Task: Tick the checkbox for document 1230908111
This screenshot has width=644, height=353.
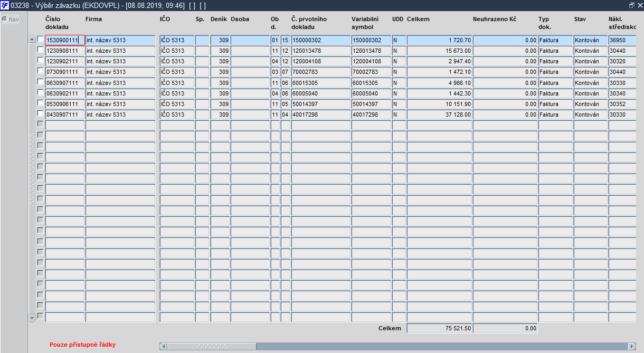Action: point(40,50)
